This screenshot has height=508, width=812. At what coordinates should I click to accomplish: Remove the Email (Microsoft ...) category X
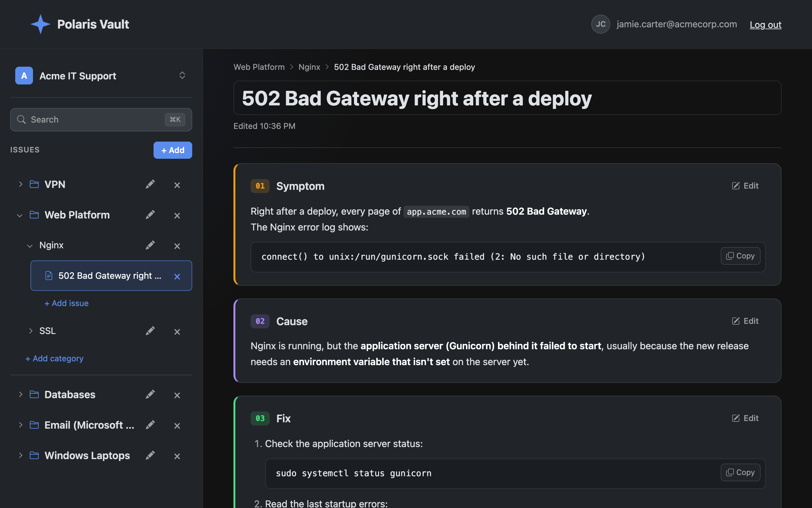pyautogui.click(x=177, y=426)
